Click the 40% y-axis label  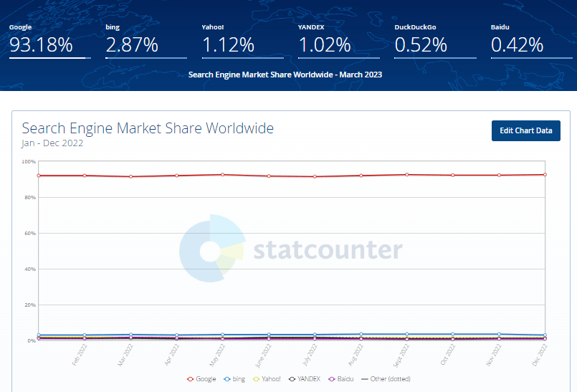[30, 269]
